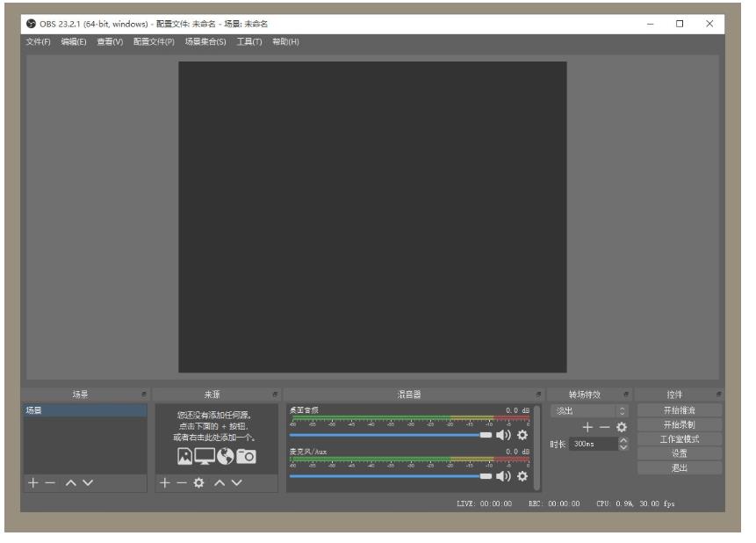756x543 pixels.
Task: Open the 淡出 transition dropdown
Action: click(590, 410)
